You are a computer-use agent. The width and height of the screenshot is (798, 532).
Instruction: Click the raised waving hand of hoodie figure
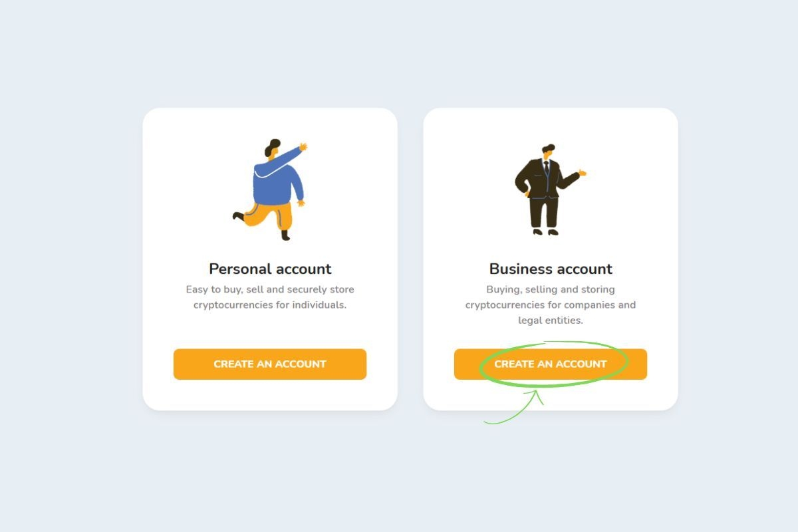tap(303, 146)
